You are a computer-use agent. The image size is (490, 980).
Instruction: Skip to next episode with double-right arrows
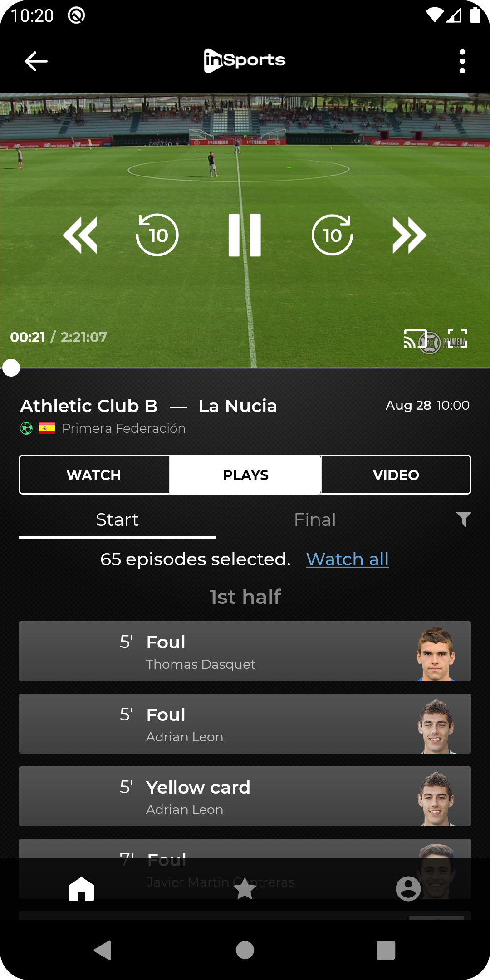pos(409,235)
